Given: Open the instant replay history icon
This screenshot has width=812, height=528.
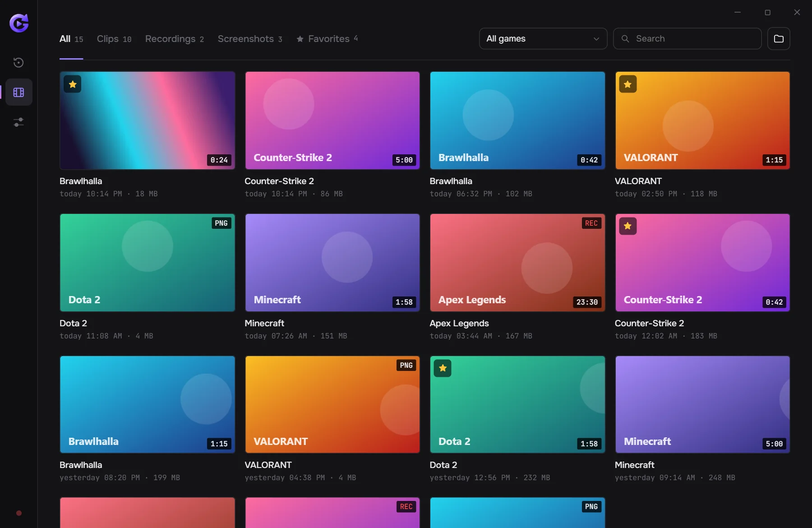Looking at the screenshot, I should pyautogui.click(x=18, y=62).
